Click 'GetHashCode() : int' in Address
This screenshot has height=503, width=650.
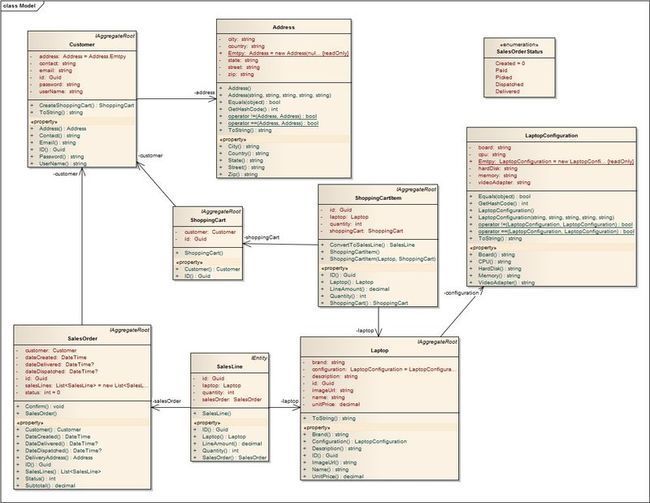(x=253, y=109)
